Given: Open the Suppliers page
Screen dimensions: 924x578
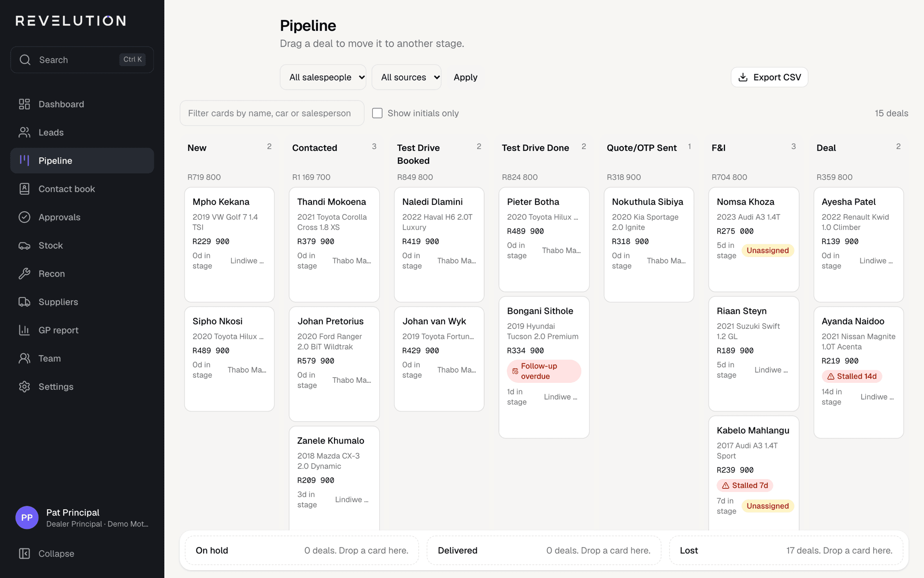Looking at the screenshot, I should click(82, 302).
